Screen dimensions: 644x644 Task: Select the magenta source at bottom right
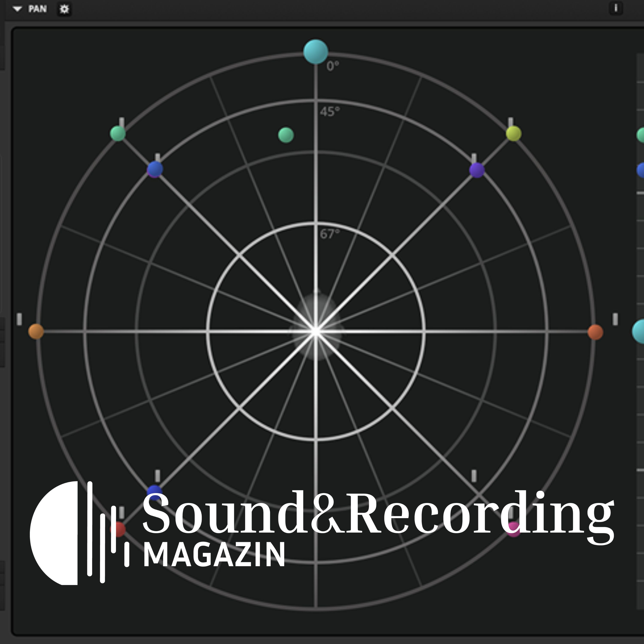(x=513, y=529)
